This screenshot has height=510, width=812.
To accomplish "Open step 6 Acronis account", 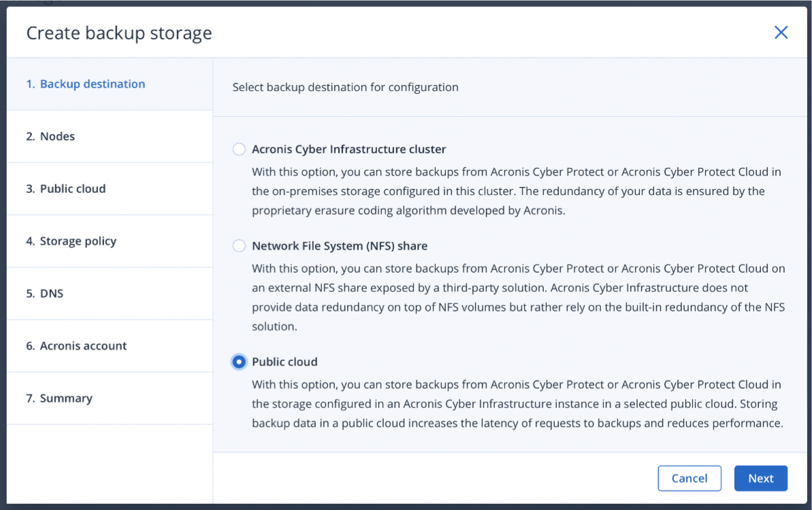I will (110, 346).
